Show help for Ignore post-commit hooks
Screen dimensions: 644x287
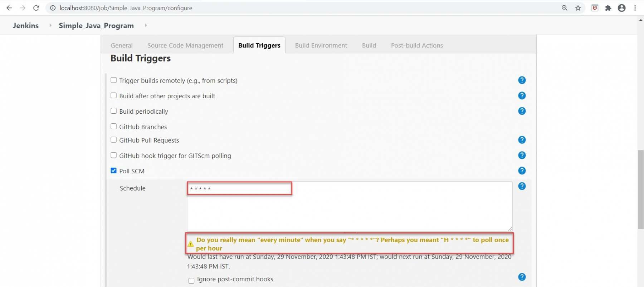[522, 277]
